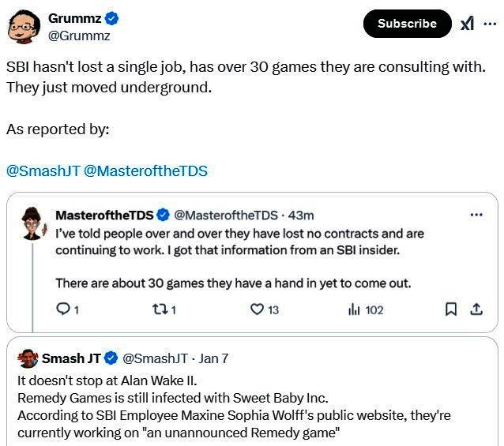This screenshot has height=446, width=504.
Task: Open the Jan 7 timestamp link
Action: point(214,358)
